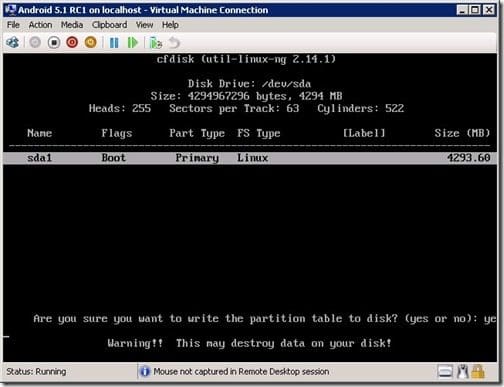The width and height of the screenshot is (504, 387).
Task: Click the 'Part Type' column header
Action: [197, 133]
